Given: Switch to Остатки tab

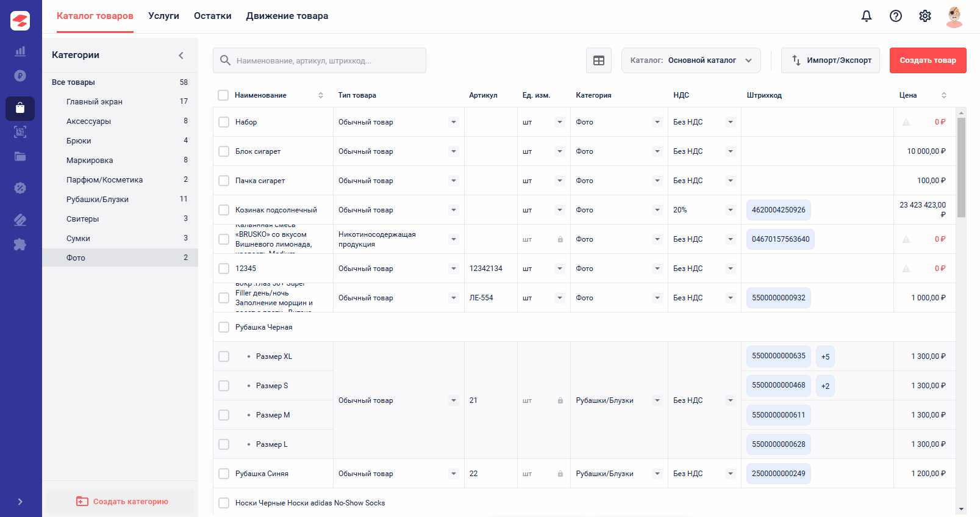Looking at the screenshot, I should click(212, 16).
